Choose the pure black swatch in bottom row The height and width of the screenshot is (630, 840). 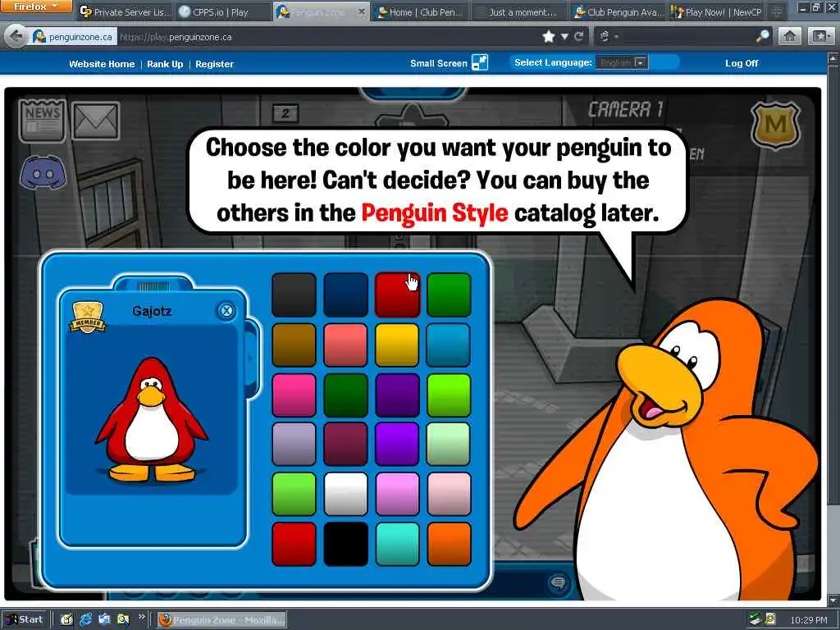point(345,544)
